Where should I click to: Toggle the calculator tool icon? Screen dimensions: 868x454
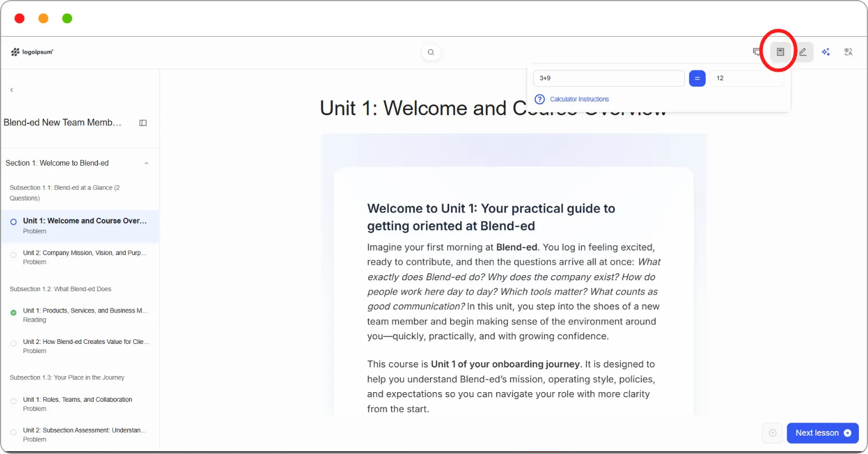point(780,52)
